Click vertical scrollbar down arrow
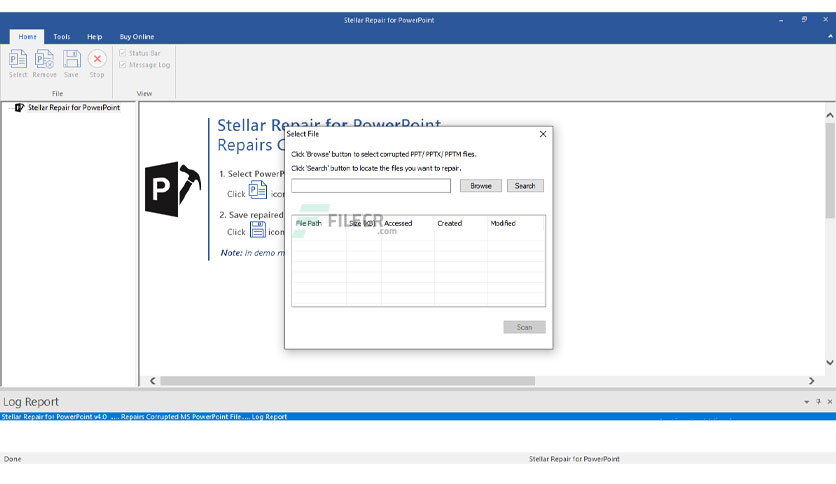Image resolution: width=836 pixels, height=484 pixels. pos(830,362)
